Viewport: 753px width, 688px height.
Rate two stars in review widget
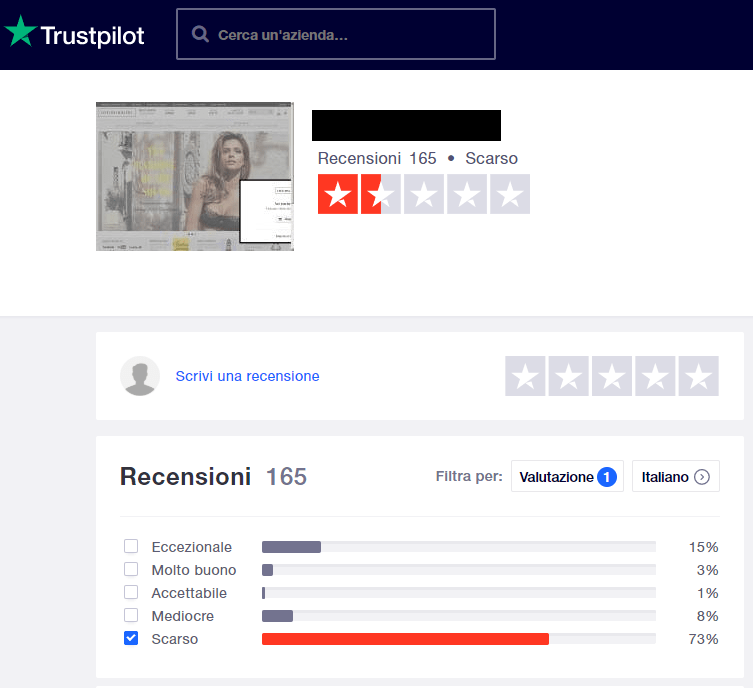click(568, 376)
